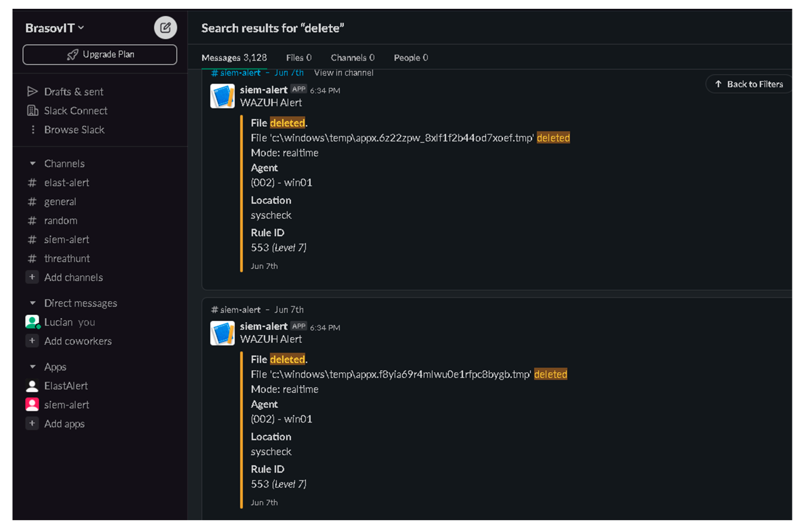Viewport: 800px width, 532px height.
Task: Click the compose new message icon
Action: coord(165,27)
